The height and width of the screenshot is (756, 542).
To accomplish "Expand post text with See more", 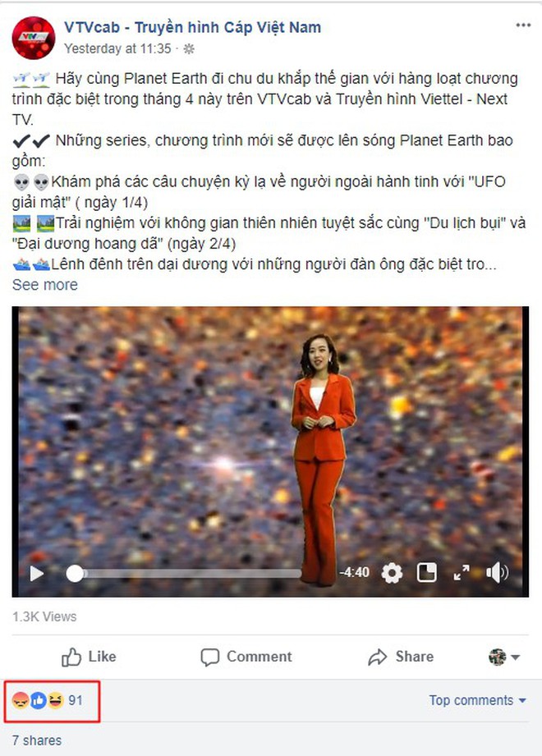I will point(45,285).
